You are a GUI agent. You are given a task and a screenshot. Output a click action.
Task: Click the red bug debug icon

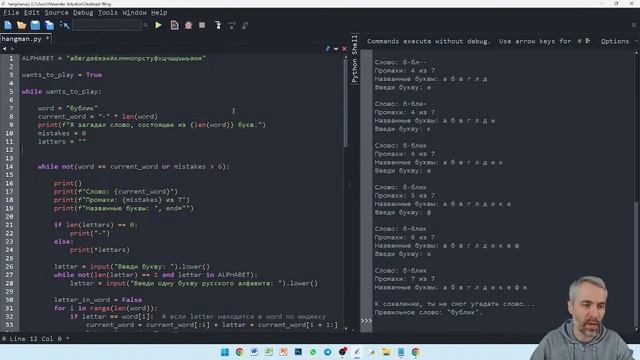pos(188,25)
